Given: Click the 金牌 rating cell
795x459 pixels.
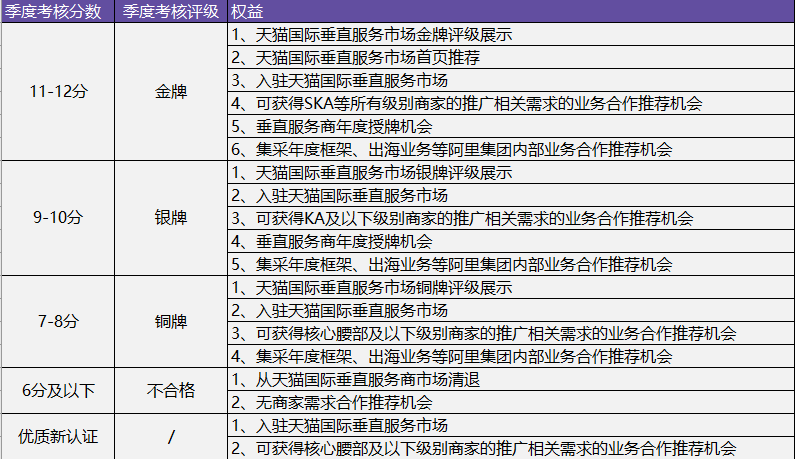Looking at the screenshot, I should 171,92.
